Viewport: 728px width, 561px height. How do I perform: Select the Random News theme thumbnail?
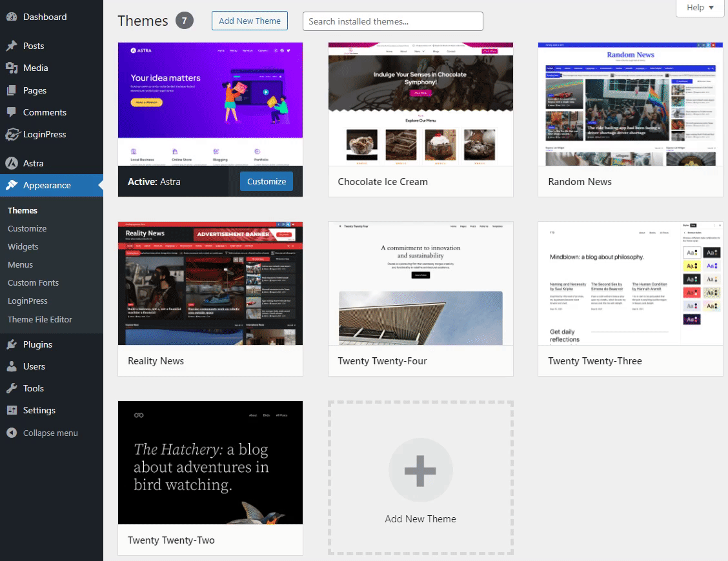click(x=631, y=104)
